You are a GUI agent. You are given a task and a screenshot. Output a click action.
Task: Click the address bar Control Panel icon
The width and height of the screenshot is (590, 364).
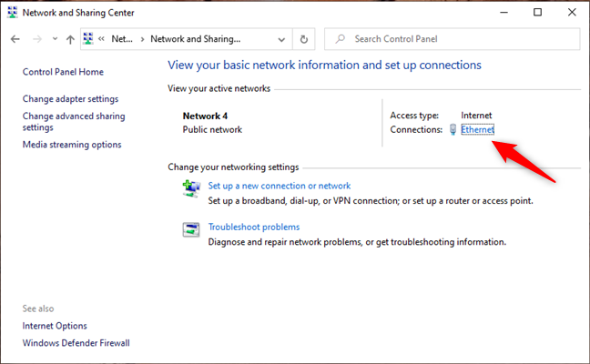pyautogui.click(x=88, y=39)
